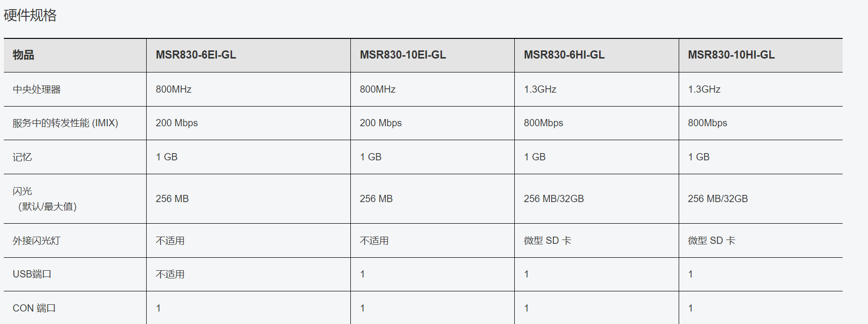Click 不适用 in the USB端口 row
868x324 pixels.
[170, 274]
